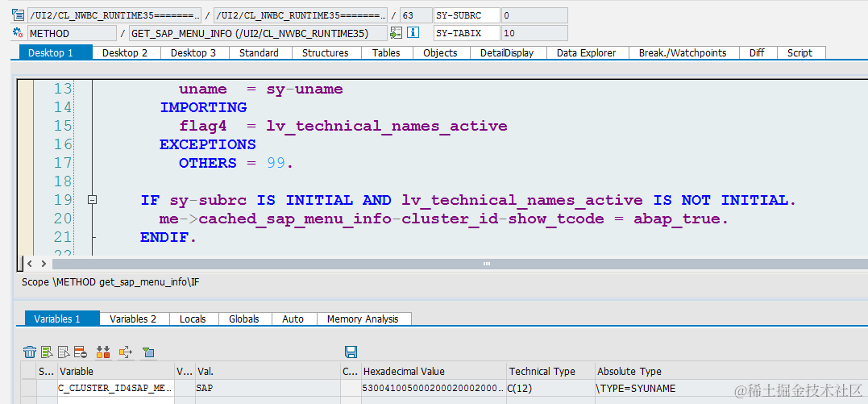
Task: Click the green filter layout icon
Action: pyautogui.click(x=148, y=352)
